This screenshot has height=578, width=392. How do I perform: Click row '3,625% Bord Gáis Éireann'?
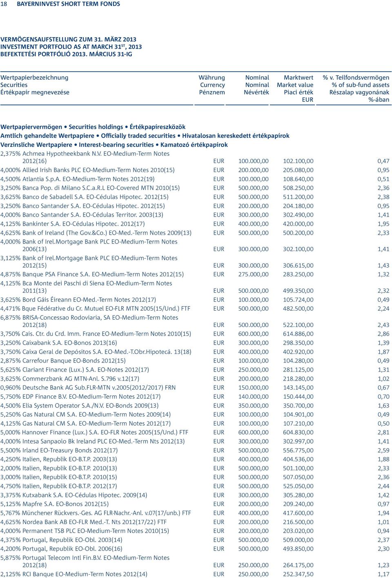click(x=195, y=300)
